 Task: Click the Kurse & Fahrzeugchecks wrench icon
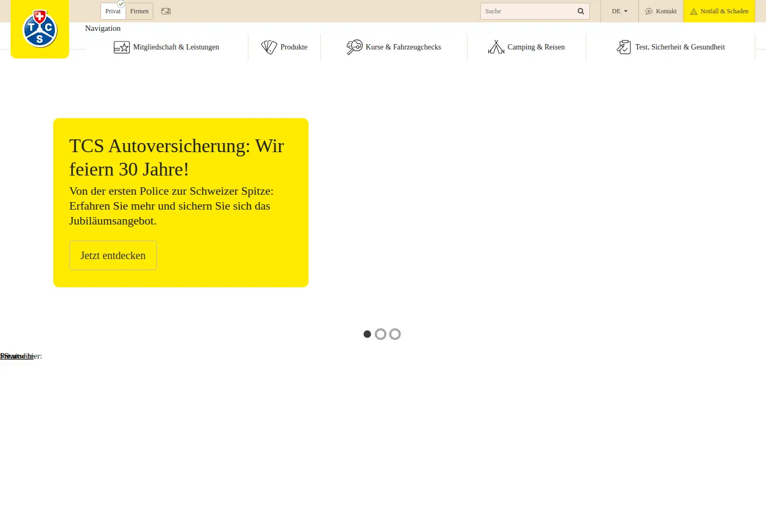pyautogui.click(x=354, y=47)
